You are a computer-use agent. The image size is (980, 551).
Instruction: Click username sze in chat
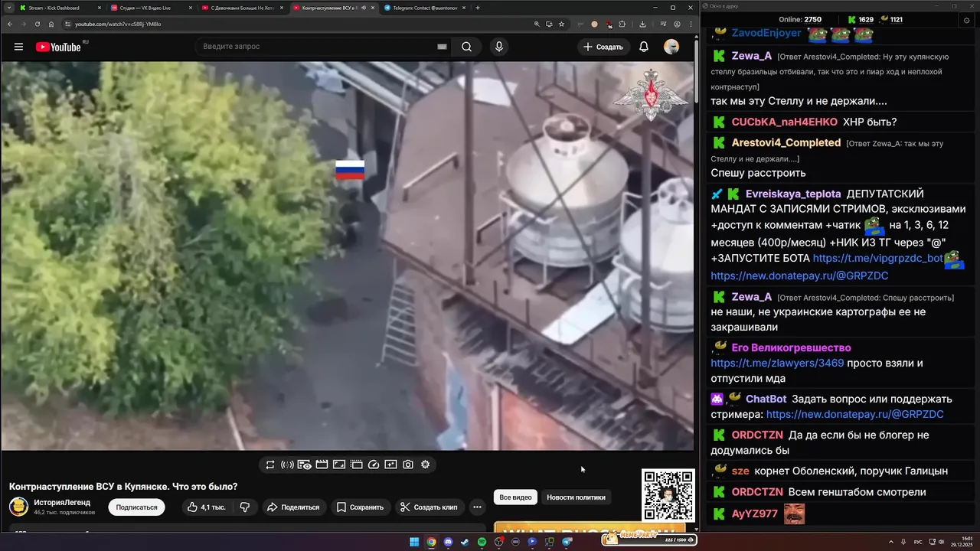click(740, 471)
